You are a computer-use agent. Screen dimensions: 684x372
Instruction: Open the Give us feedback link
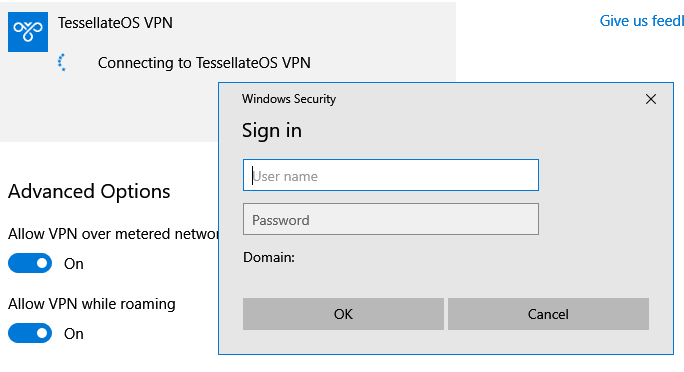click(641, 20)
